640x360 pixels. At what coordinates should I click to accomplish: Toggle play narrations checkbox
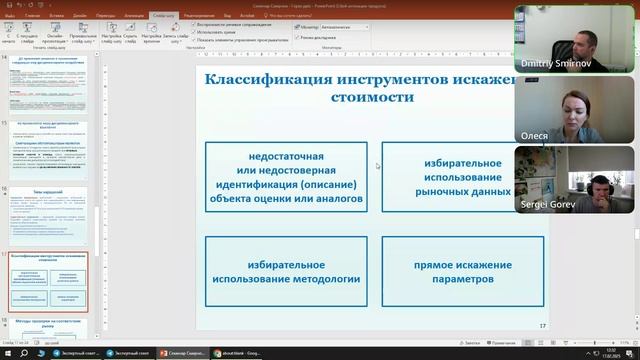coord(194,24)
